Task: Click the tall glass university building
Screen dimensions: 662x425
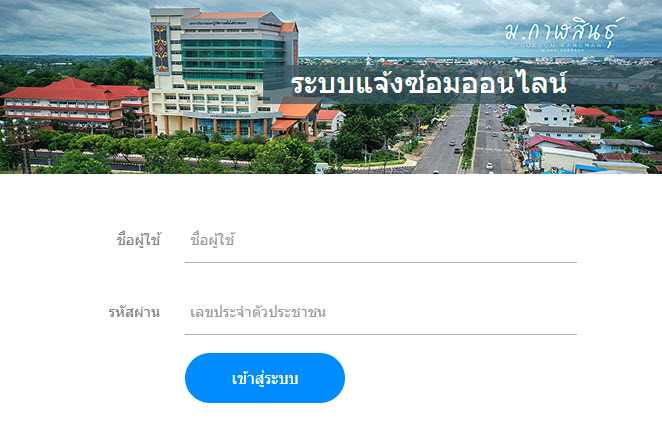Action: point(224,72)
